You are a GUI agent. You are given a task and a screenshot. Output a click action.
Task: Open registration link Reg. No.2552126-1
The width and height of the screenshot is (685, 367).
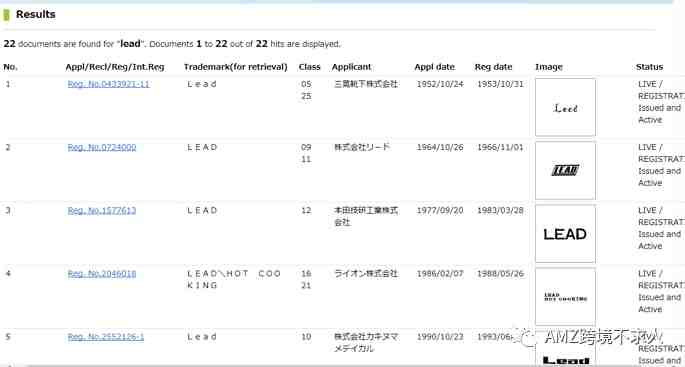pos(106,337)
